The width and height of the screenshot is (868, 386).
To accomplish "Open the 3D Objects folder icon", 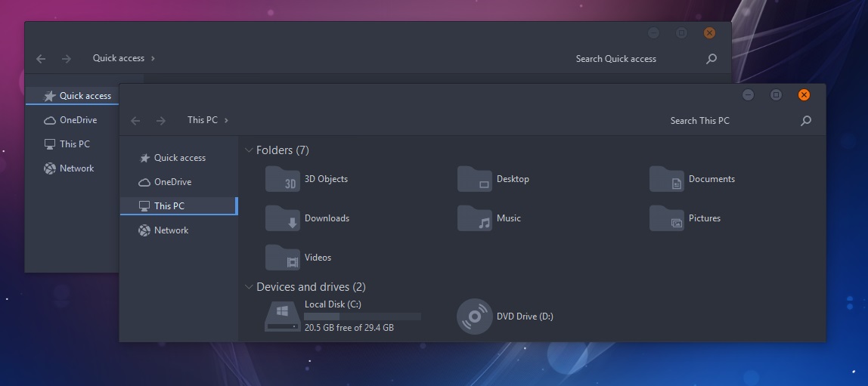I will click(x=283, y=180).
